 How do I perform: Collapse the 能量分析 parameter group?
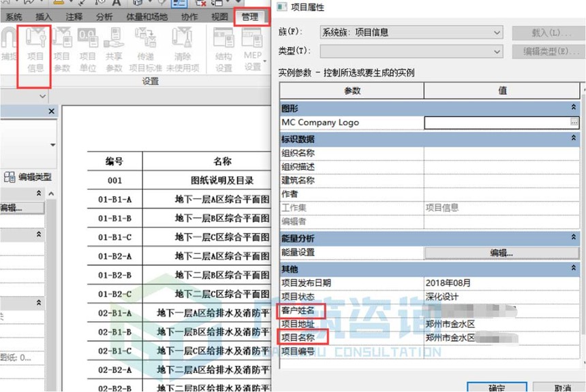[573, 237]
